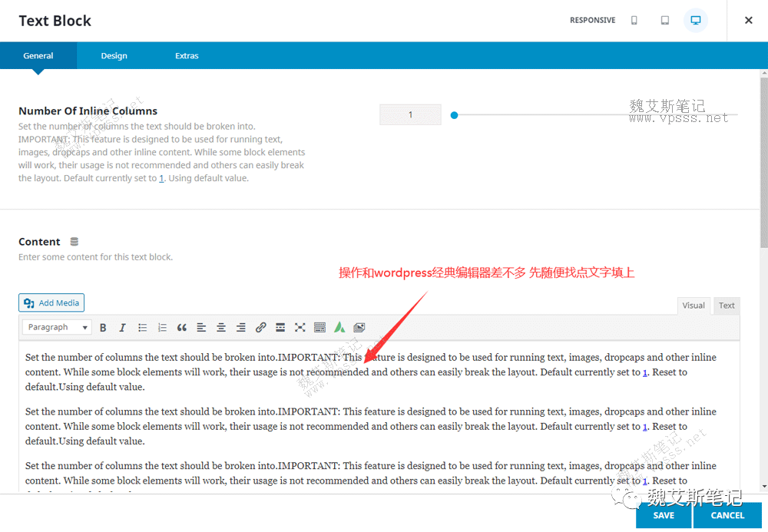768x532 pixels.
Task: Close the Text Block dialog
Action: [x=748, y=20]
